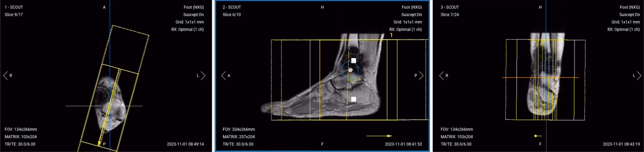Click "Grid: 1x1x1 mm" in panel 3
The width and height of the screenshot is (644, 152).
626,22
